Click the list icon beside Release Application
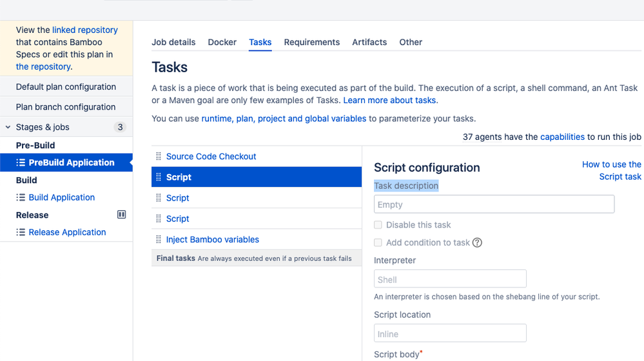The height and width of the screenshot is (361, 644). coord(21,232)
